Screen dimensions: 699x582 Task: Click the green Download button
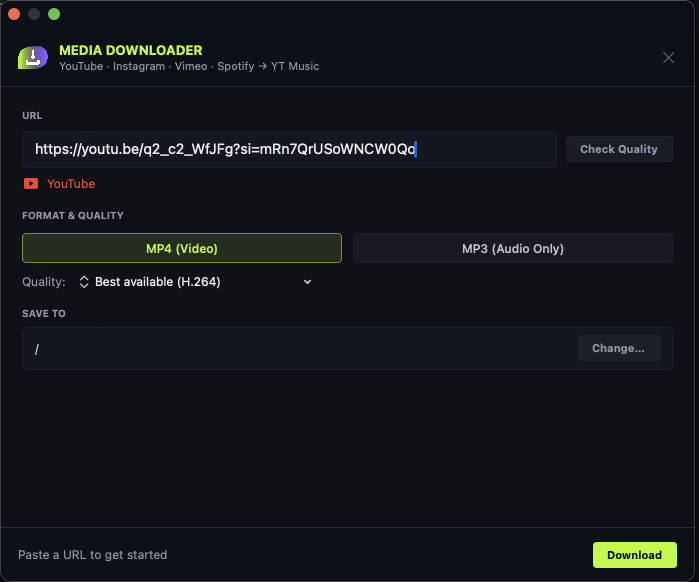pyautogui.click(x=634, y=555)
